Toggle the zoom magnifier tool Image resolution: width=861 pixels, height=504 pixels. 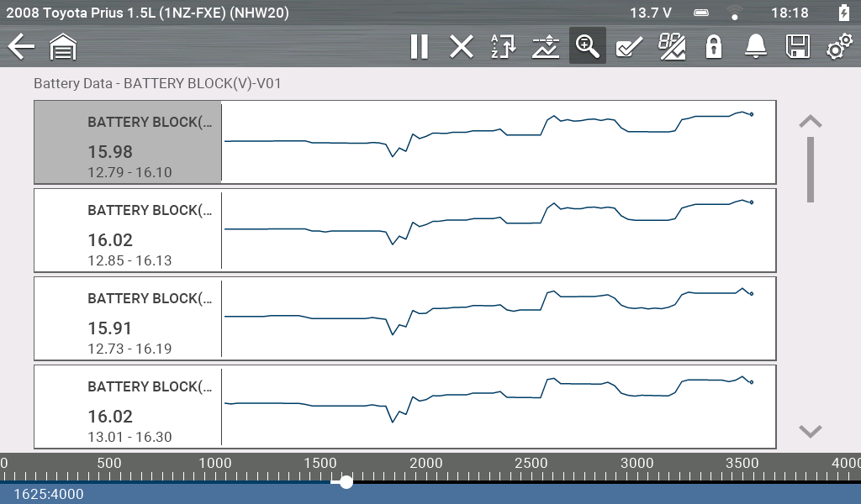587,46
